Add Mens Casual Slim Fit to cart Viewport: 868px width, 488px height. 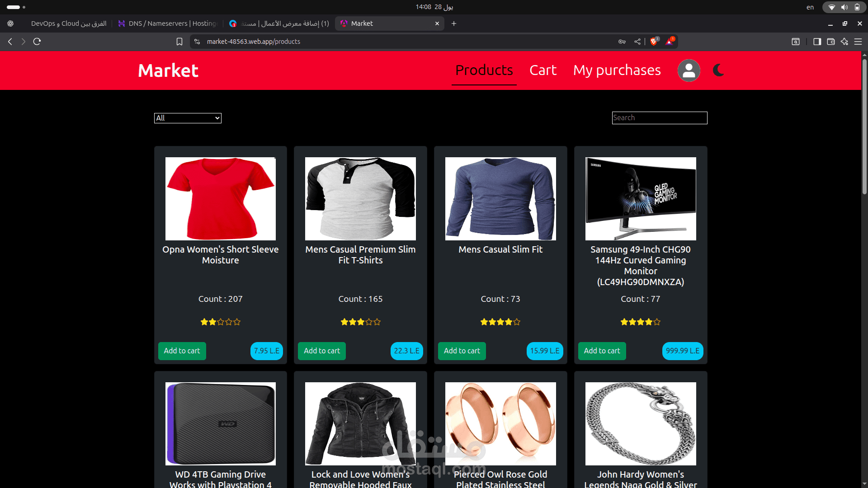coord(462,351)
